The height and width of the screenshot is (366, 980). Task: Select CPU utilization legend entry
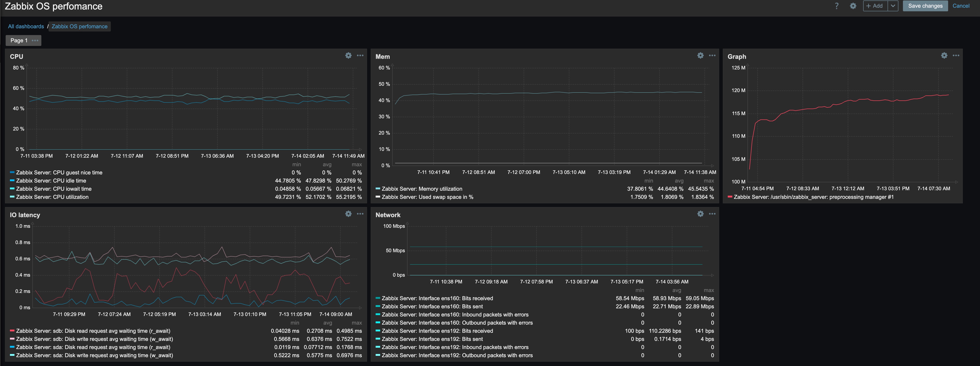(52, 197)
